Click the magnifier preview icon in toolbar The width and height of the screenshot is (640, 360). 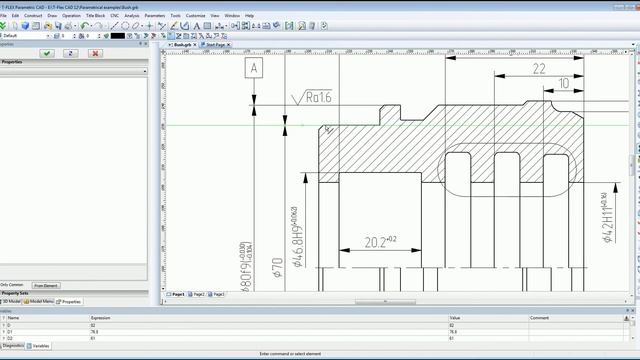(301, 26)
